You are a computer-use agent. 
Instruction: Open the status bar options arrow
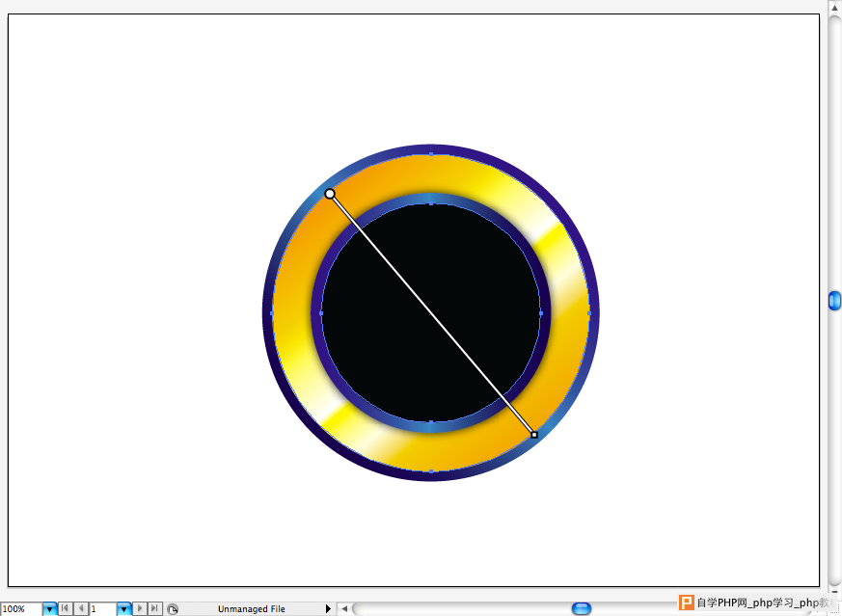coord(328,608)
